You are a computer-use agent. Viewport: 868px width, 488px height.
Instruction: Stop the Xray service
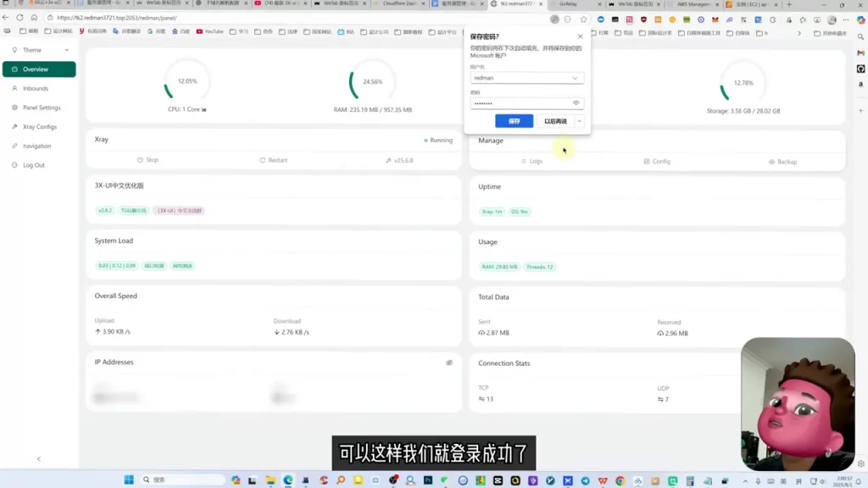pyautogui.click(x=147, y=160)
